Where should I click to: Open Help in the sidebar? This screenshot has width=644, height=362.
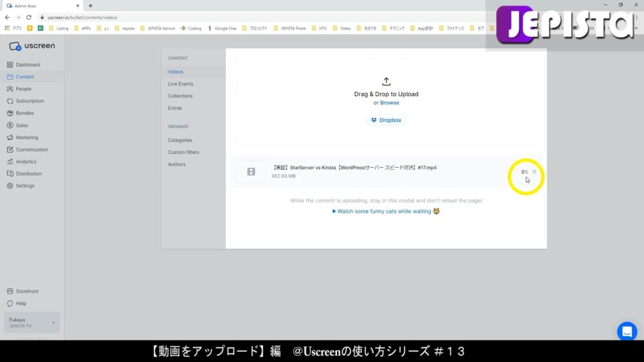coord(16,304)
